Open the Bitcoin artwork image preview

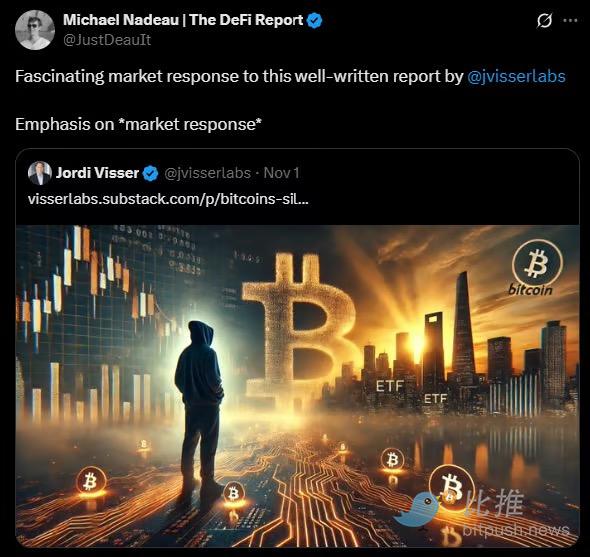pos(297,386)
